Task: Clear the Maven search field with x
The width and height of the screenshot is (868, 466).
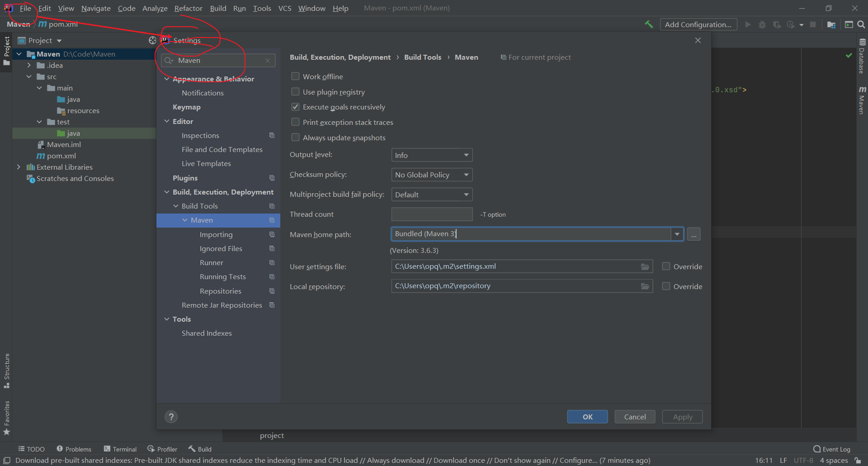Action: [x=268, y=61]
